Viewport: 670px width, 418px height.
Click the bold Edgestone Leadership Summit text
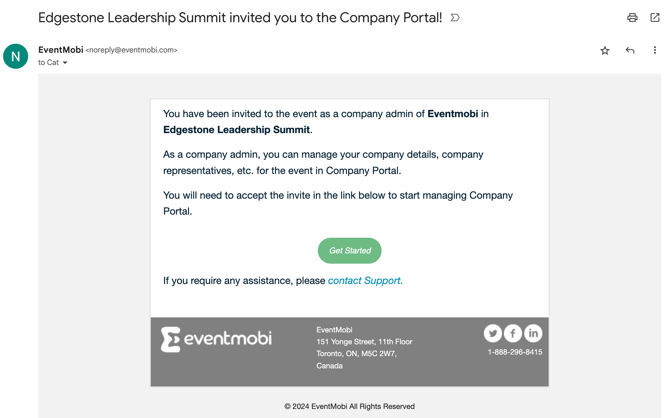(236, 129)
